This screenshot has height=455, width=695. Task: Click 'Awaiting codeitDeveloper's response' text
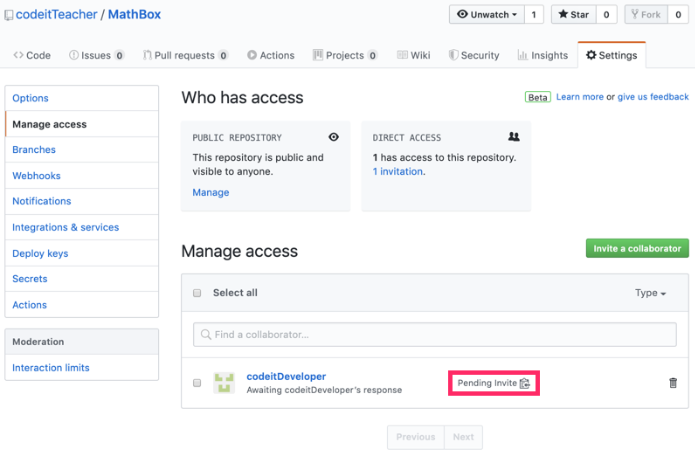pyautogui.click(x=324, y=390)
